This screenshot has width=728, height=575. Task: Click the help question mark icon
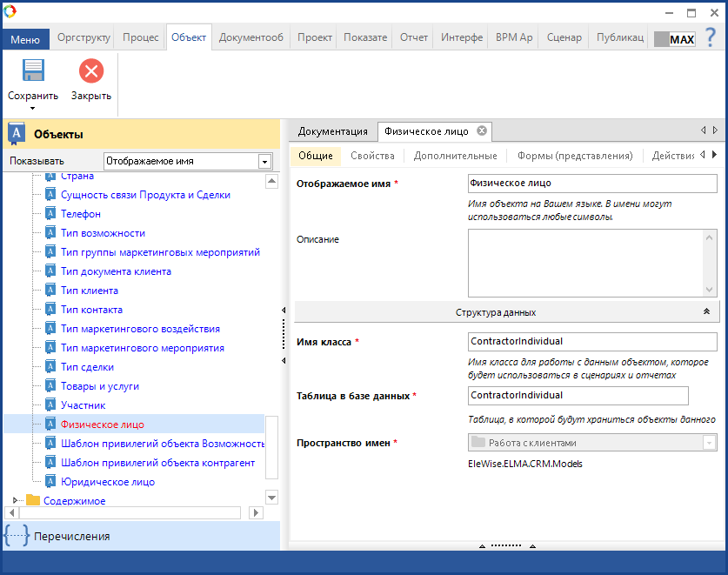tap(711, 37)
